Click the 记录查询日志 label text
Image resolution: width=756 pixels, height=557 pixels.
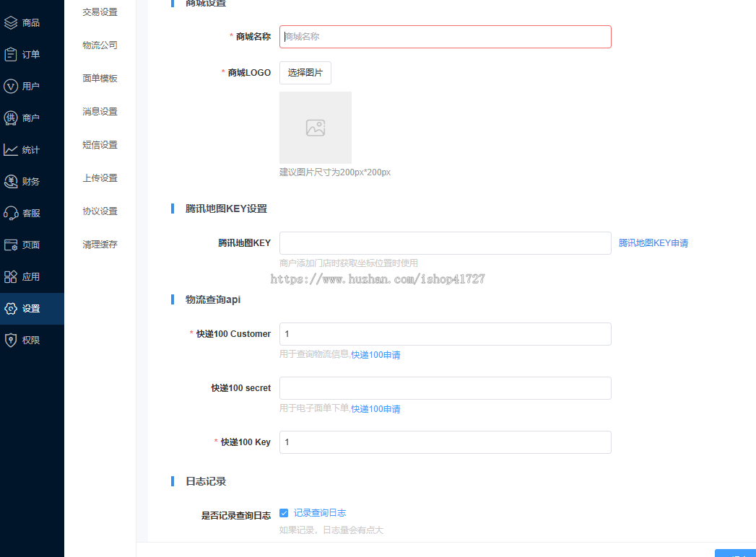(320, 513)
